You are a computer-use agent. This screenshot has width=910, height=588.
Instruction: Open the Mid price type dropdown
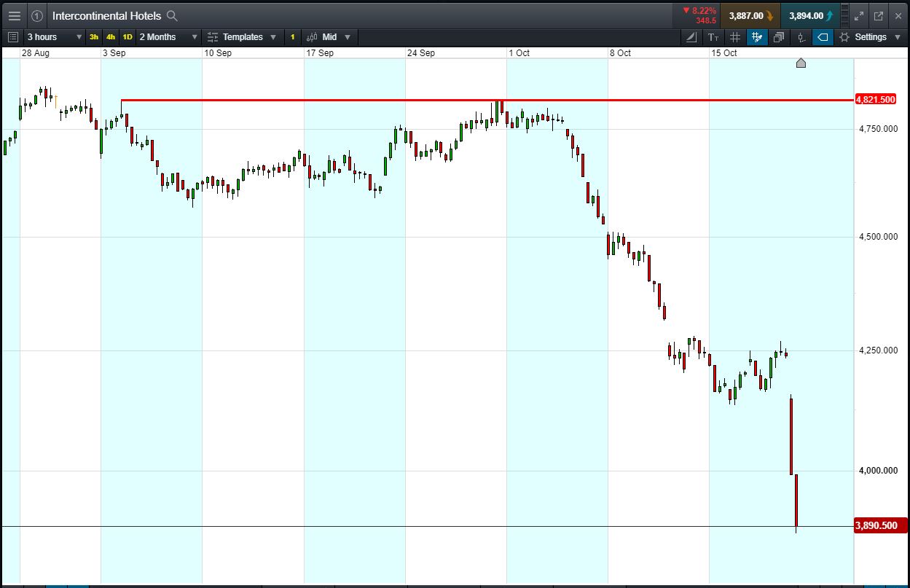pos(329,36)
